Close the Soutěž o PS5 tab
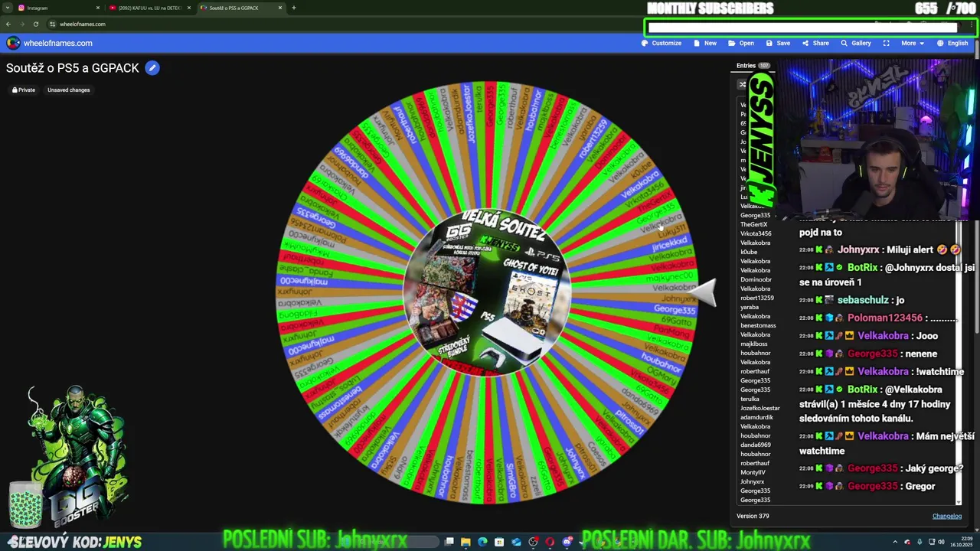 pos(280,8)
